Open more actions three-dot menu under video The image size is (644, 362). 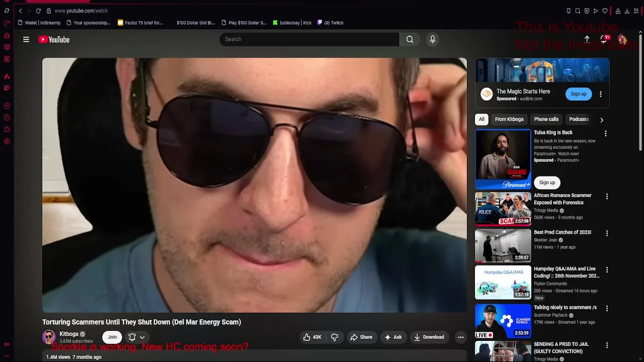pos(460,337)
